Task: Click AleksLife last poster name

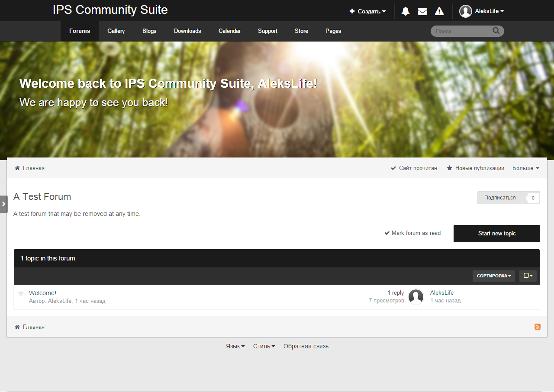Action: (x=442, y=293)
